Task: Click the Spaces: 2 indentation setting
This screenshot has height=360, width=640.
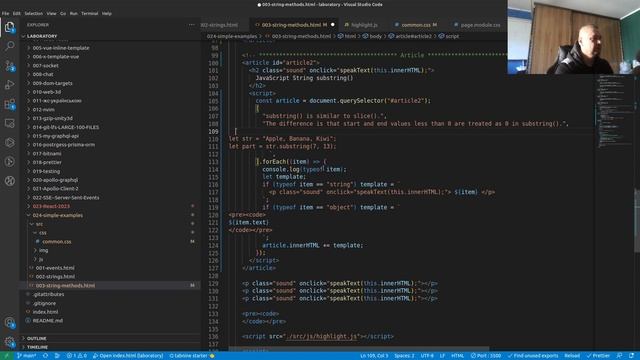Action: click(x=404, y=356)
